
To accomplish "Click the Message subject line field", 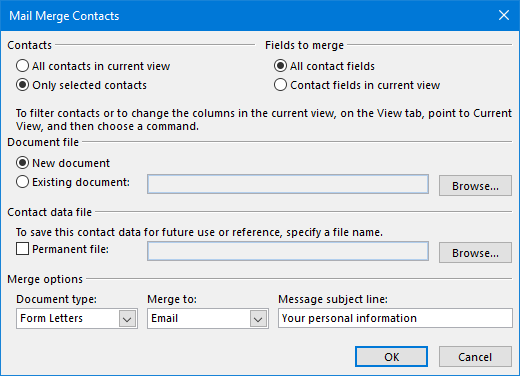I will (395, 318).
